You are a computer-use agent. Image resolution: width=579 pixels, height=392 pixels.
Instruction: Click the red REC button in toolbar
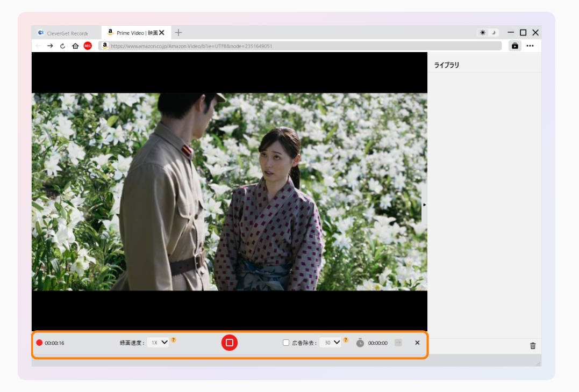tap(88, 46)
